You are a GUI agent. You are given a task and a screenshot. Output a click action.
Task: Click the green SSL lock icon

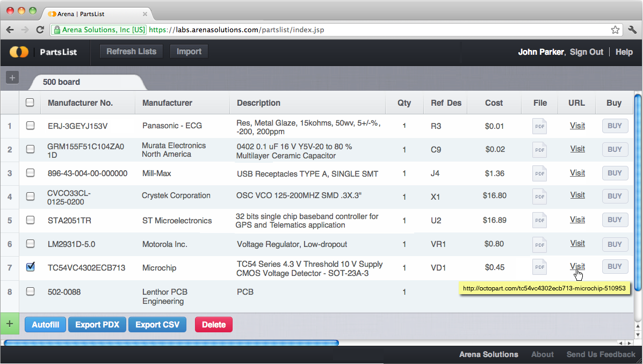57,30
